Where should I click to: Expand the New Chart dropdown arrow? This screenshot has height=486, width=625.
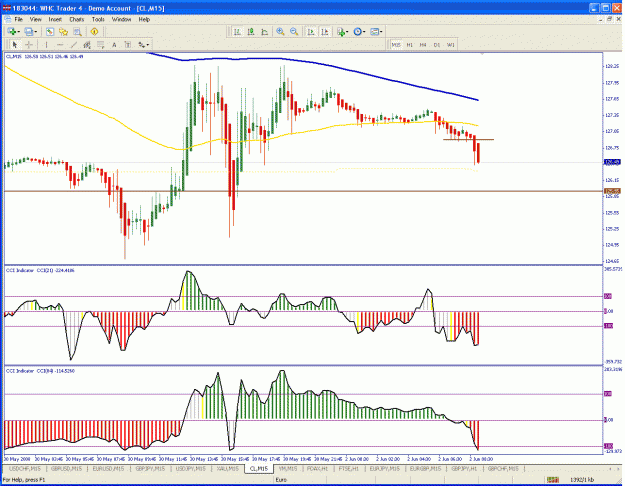pos(18,32)
